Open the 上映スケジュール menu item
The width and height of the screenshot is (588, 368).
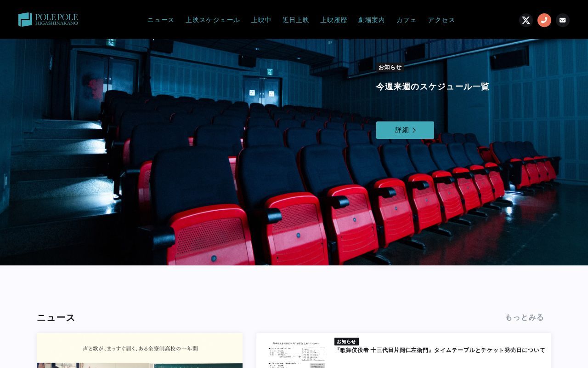tap(213, 20)
